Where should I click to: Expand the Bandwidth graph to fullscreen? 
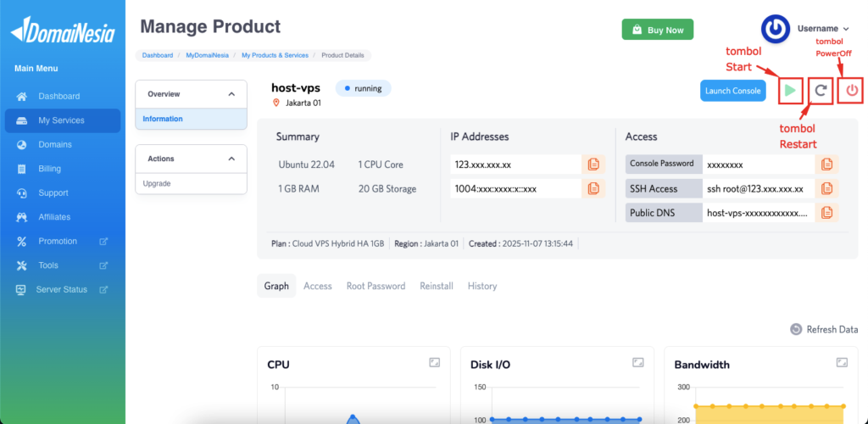tap(842, 363)
